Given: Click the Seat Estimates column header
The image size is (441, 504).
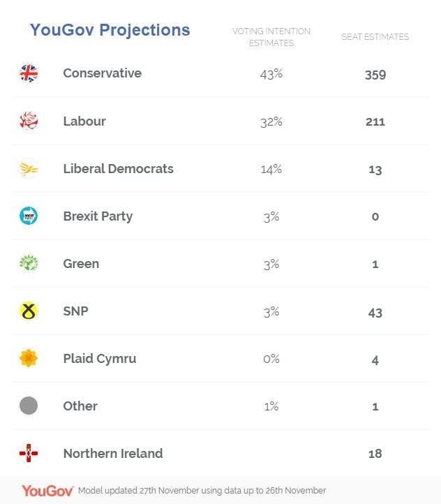Looking at the screenshot, I should (375, 37).
